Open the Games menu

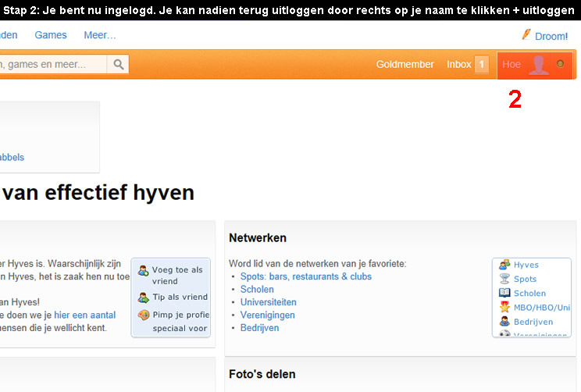point(51,35)
